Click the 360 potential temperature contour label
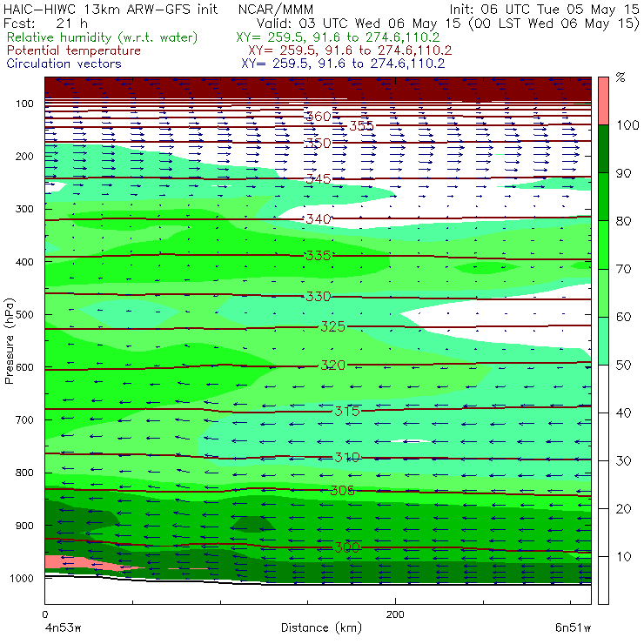The height and width of the screenshot is (644, 644). pyautogui.click(x=319, y=117)
